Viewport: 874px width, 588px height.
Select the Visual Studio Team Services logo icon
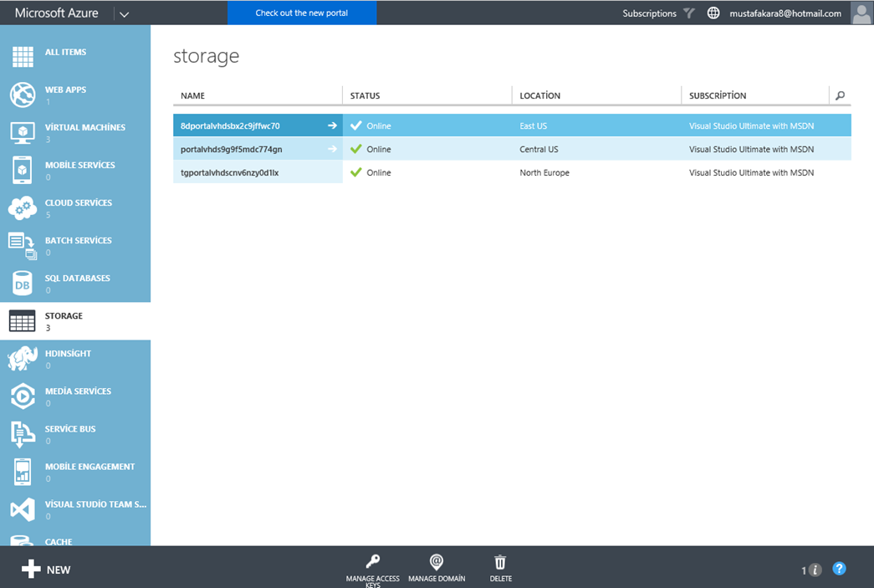23,510
